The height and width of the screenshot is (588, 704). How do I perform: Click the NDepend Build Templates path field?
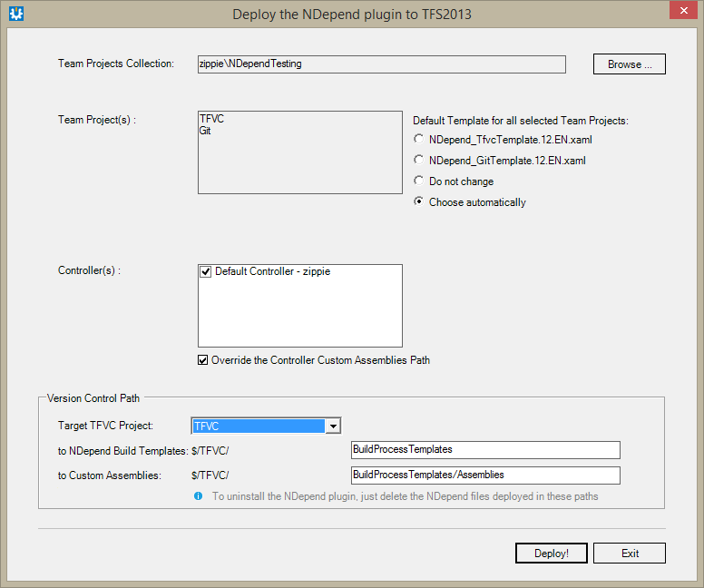[x=485, y=450]
